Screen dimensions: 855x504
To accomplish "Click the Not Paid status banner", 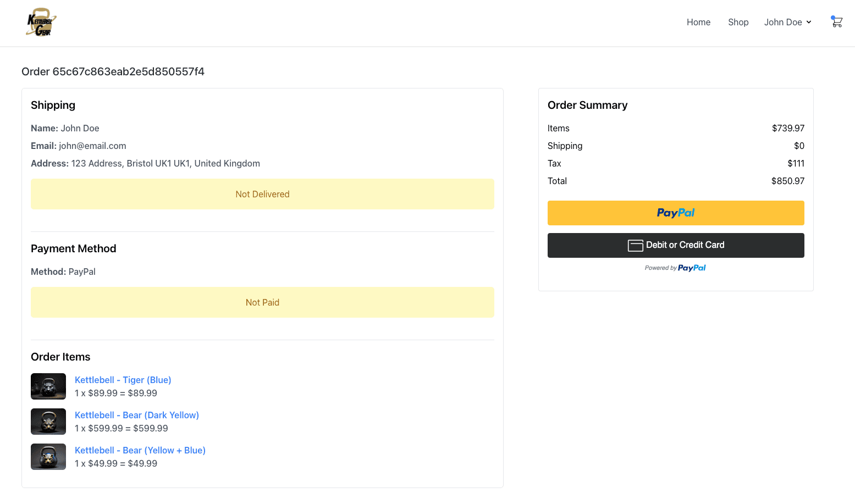I will 262,302.
